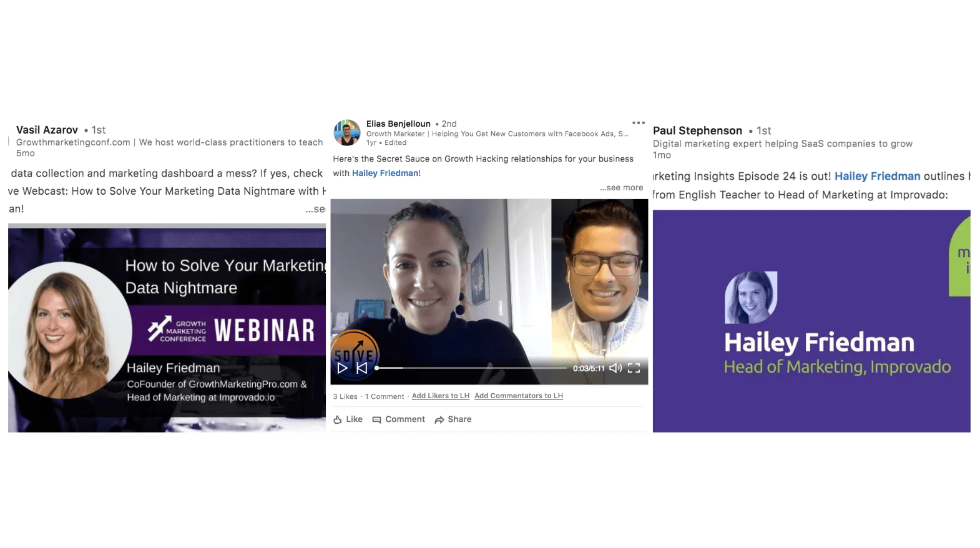Click Paul's headline Digital marketing expert text
This screenshot has width=980, height=548.
pyautogui.click(x=783, y=144)
